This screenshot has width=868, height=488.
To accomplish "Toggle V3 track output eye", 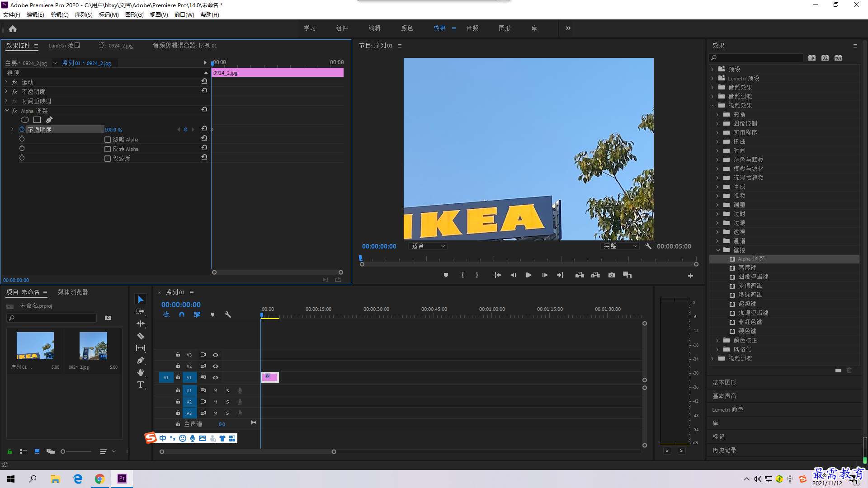I will (216, 355).
